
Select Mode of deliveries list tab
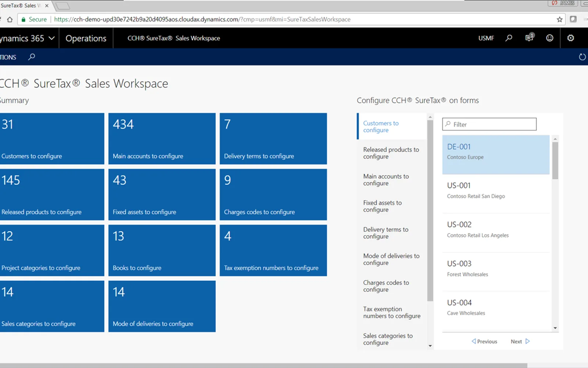click(392, 259)
